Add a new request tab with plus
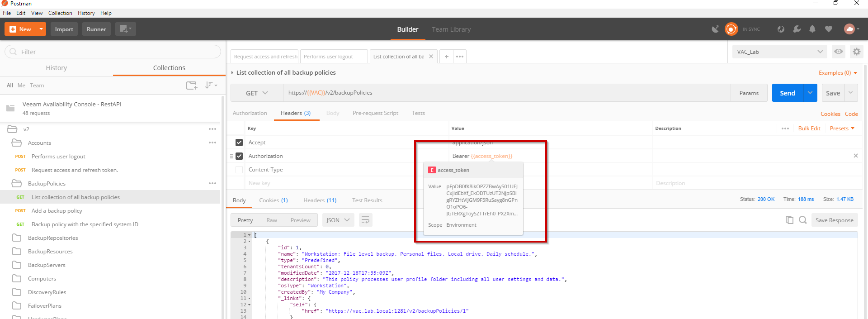The width and height of the screenshot is (868, 319). click(x=446, y=57)
